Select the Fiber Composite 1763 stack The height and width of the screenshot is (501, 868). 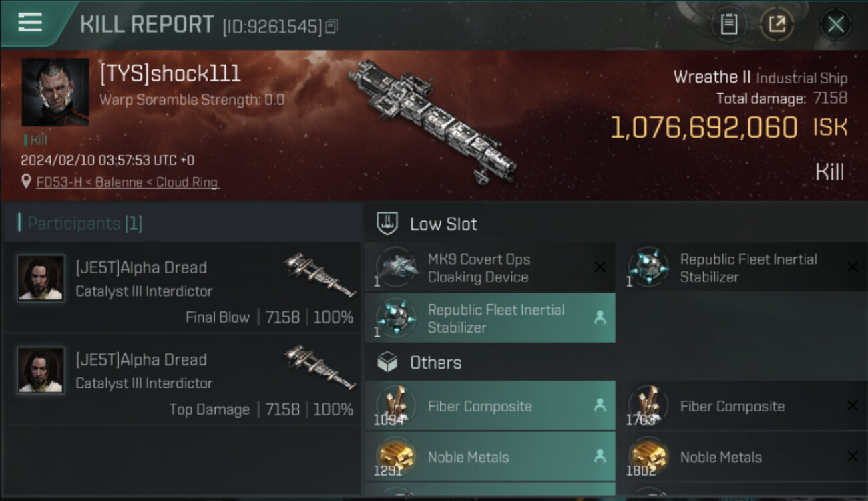732,406
